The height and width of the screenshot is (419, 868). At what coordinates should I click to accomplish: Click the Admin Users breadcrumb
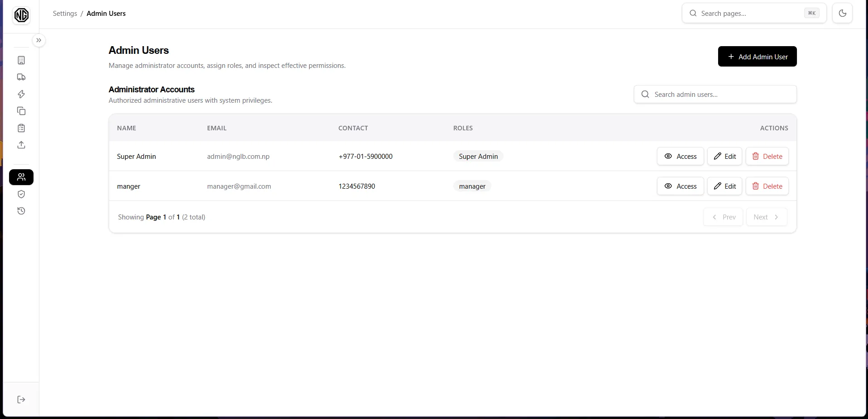(106, 14)
